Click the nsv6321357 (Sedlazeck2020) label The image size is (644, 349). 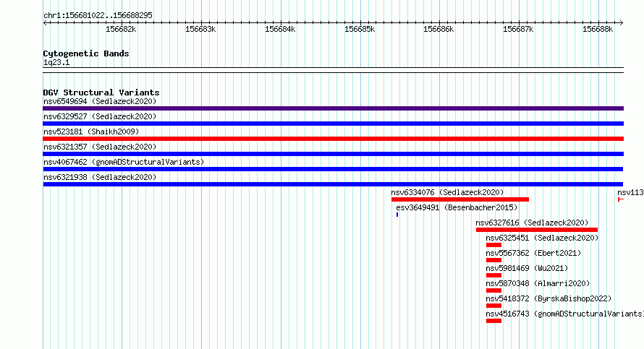100,147
